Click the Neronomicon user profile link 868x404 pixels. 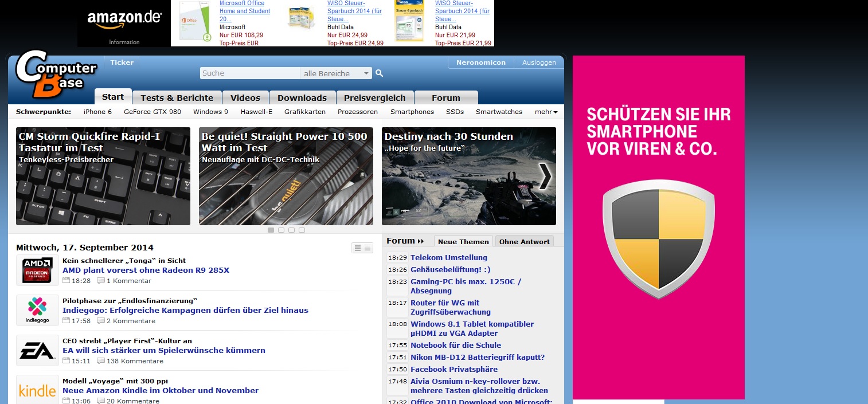[480, 62]
